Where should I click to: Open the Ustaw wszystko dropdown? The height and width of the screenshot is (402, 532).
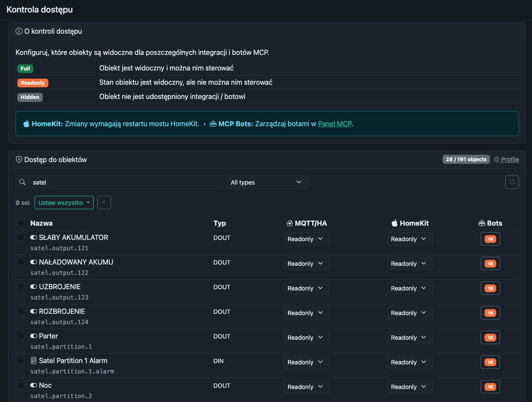click(x=64, y=202)
